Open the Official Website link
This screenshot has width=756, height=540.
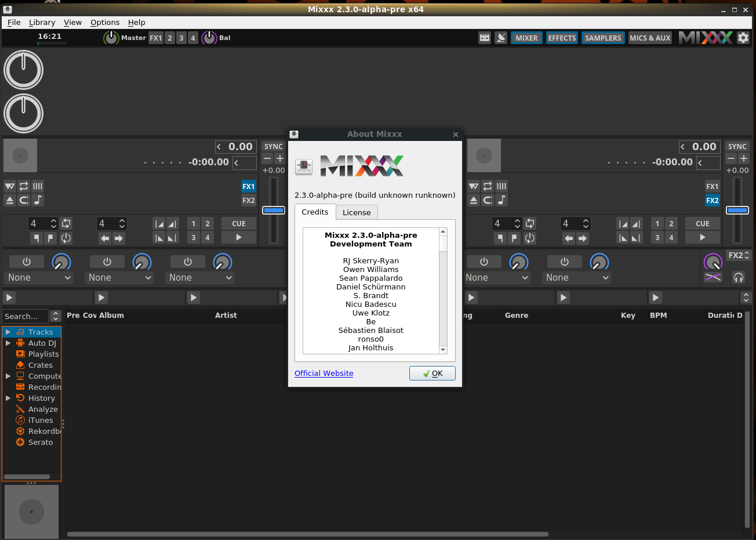(324, 374)
